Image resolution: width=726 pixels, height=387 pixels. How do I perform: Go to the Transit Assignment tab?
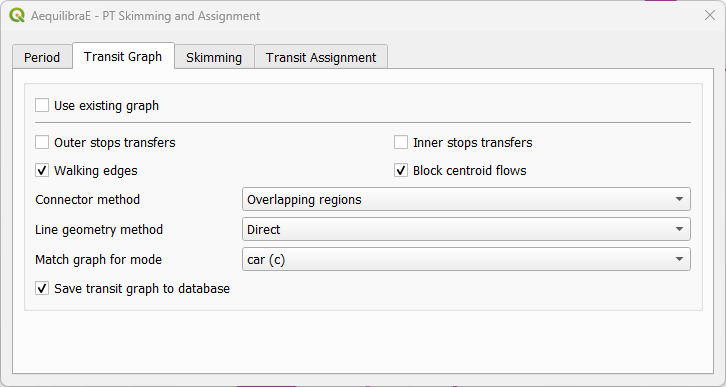(x=321, y=57)
